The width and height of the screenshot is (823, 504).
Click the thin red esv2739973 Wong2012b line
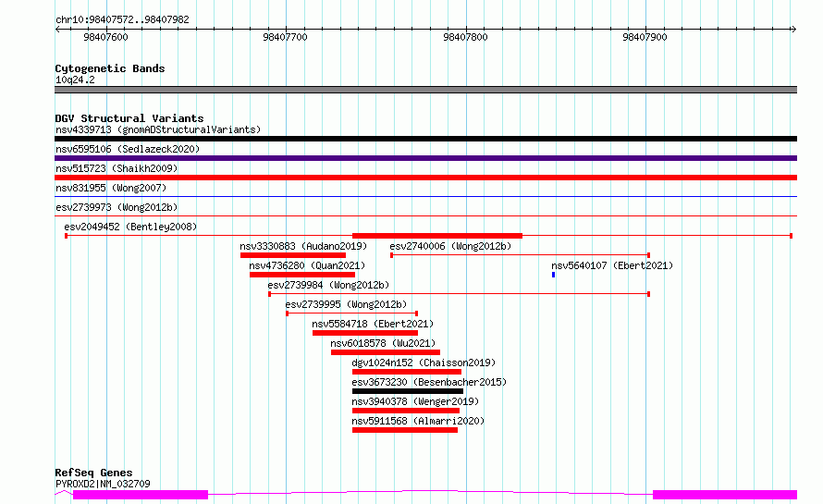pos(425,215)
